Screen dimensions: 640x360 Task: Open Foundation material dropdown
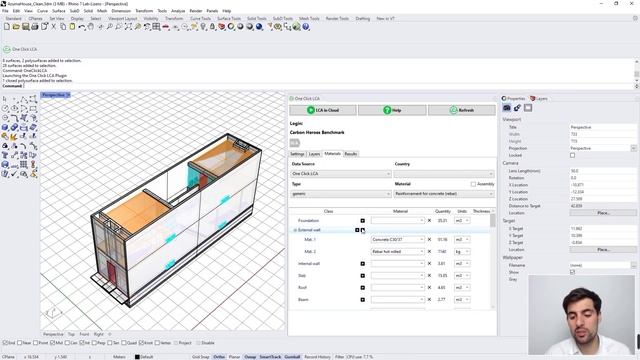tap(398, 220)
